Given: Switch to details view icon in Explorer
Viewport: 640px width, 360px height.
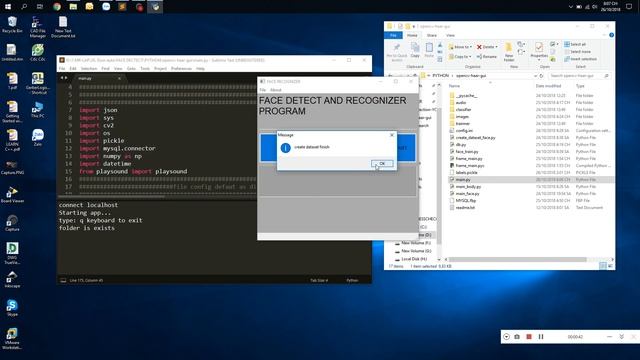Looking at the screenshot, I should (602, 266).
